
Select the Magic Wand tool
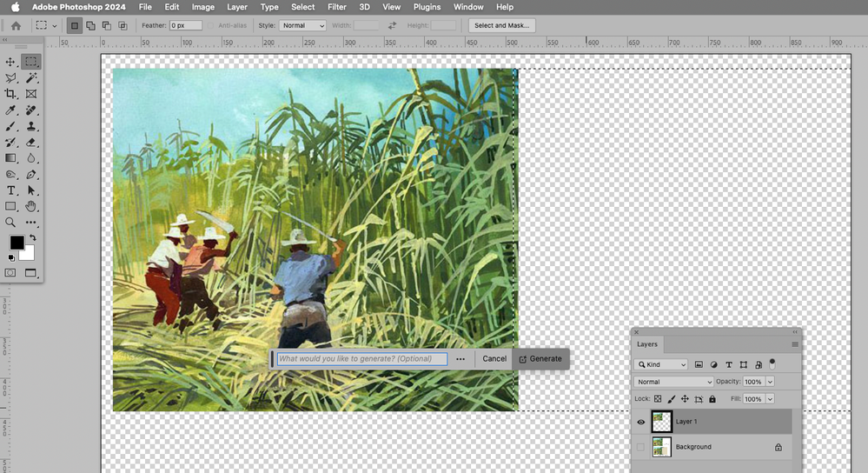tap(31, 78)
